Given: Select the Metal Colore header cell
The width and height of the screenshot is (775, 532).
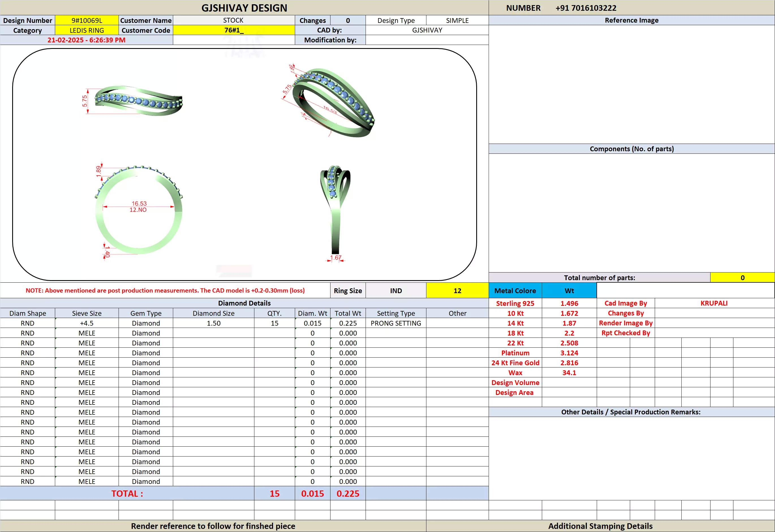Looking at the screenshot, I should coord(515,291).
